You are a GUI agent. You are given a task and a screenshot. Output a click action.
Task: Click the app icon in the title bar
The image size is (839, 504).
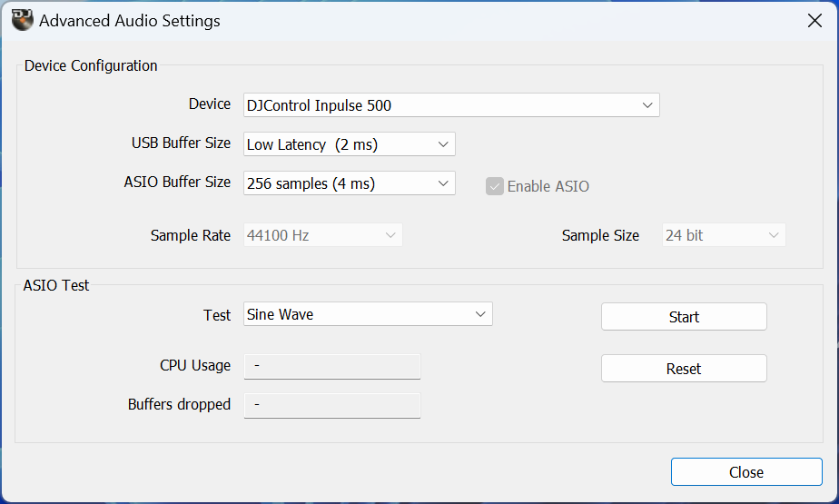coord(23,20)
